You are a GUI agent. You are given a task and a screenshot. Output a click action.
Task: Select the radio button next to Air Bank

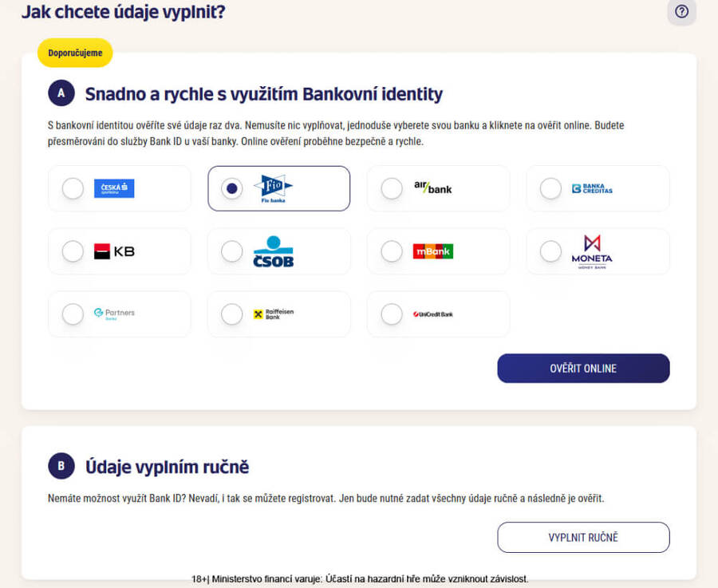(x=392, y=188)
